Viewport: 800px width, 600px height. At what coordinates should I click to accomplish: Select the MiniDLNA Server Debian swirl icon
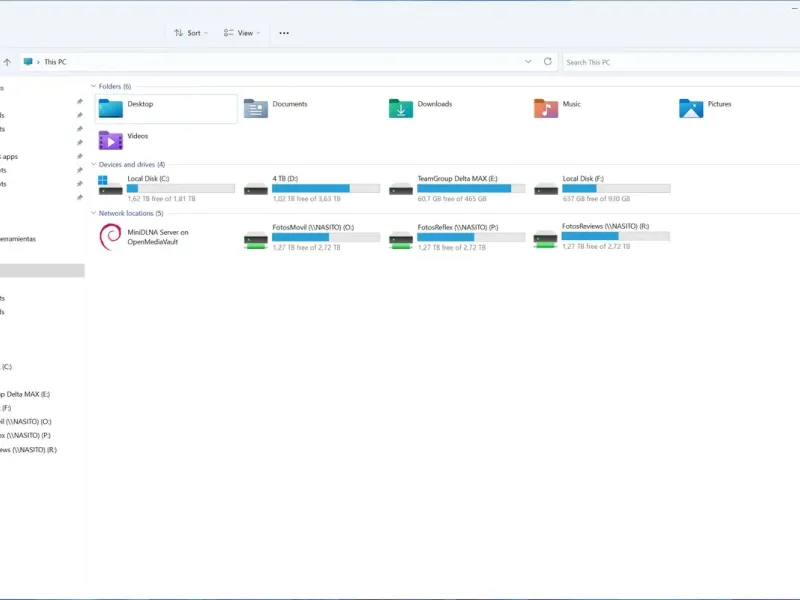coord(110,237)
